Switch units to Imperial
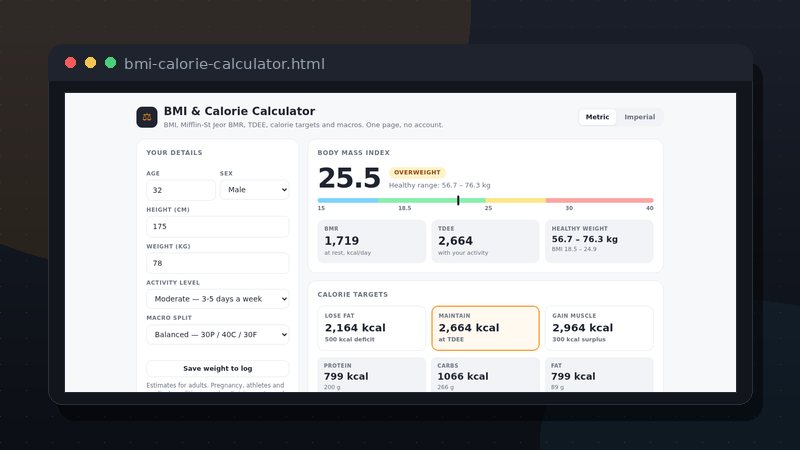 [x=639, y=117]
